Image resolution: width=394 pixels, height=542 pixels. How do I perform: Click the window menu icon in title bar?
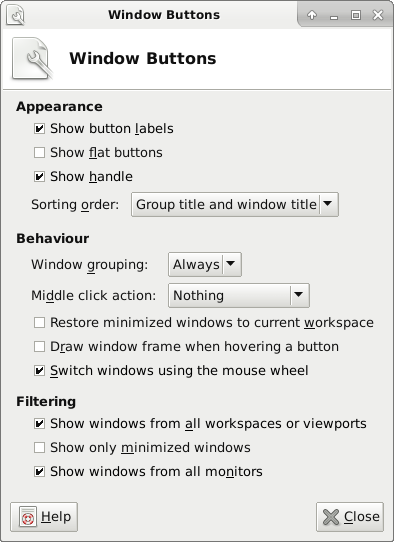tap(16, 15)
